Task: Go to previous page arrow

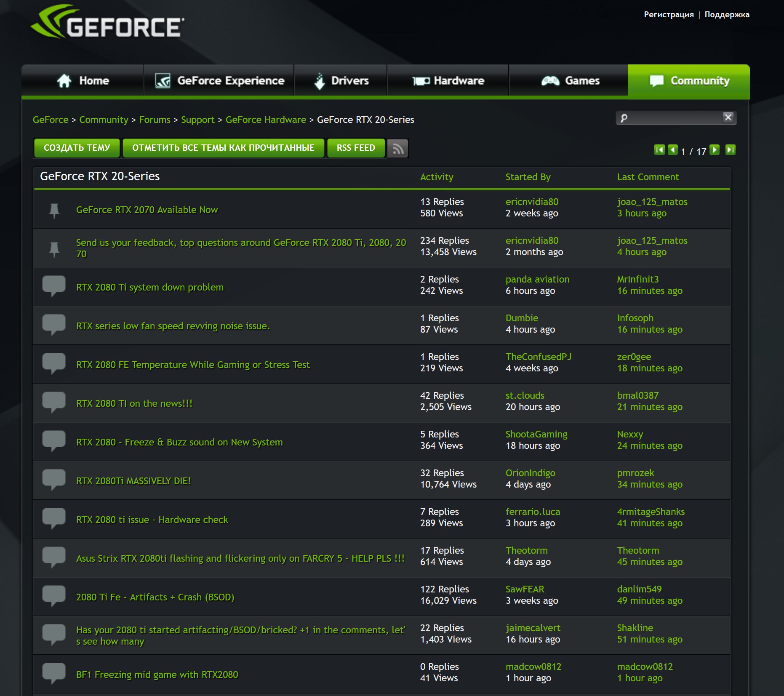Action: click(x=673, y=150)
